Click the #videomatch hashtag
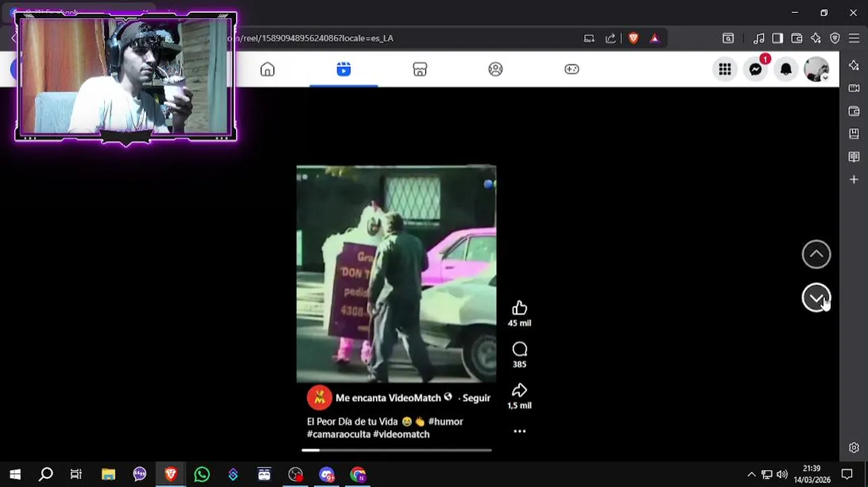The image size is (868, 487). (402, 434)
